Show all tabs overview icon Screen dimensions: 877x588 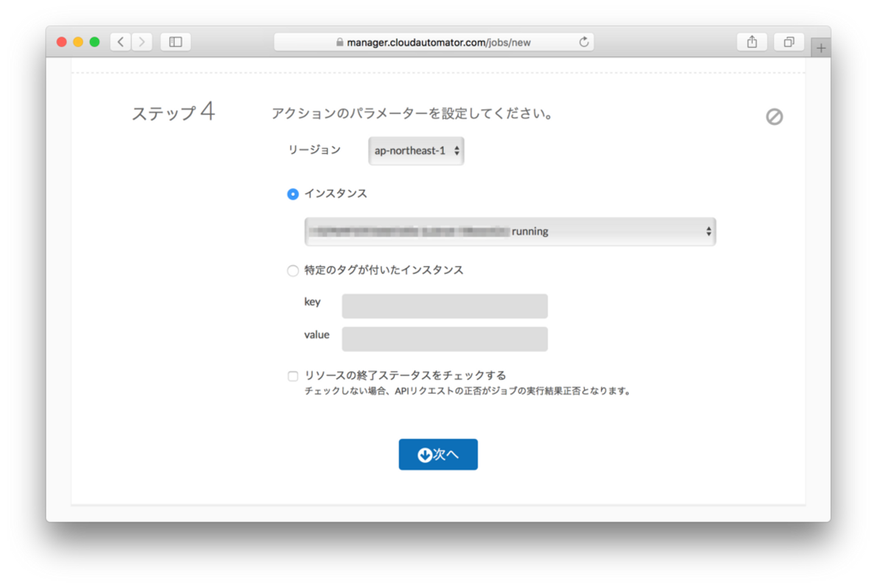click(x=789, y=42)
